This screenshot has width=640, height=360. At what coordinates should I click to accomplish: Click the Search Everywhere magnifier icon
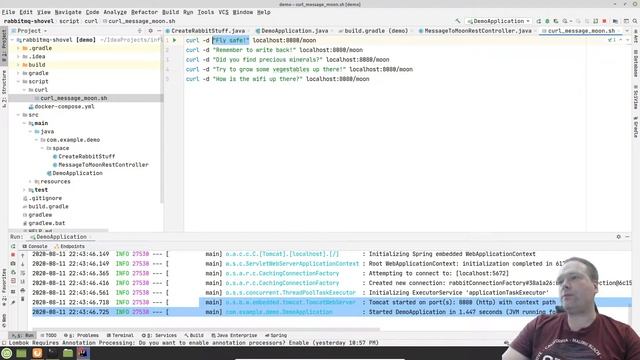[x=635, y=21]
